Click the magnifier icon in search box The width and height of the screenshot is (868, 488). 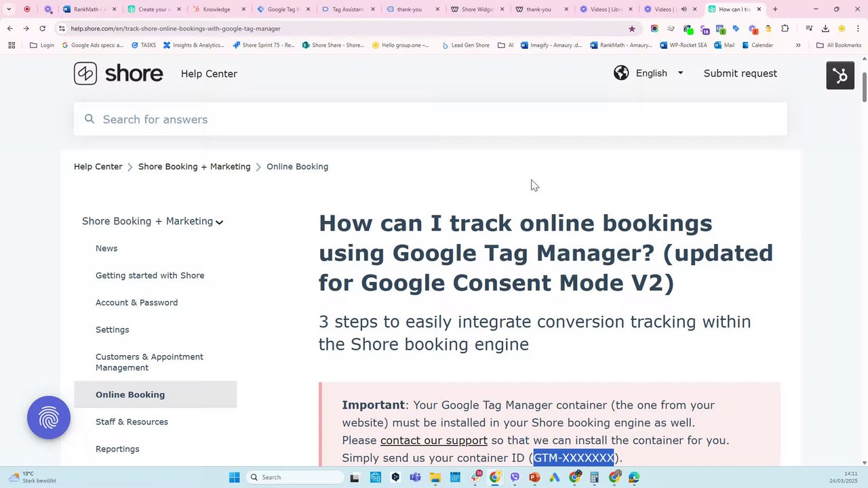(90, 119)
